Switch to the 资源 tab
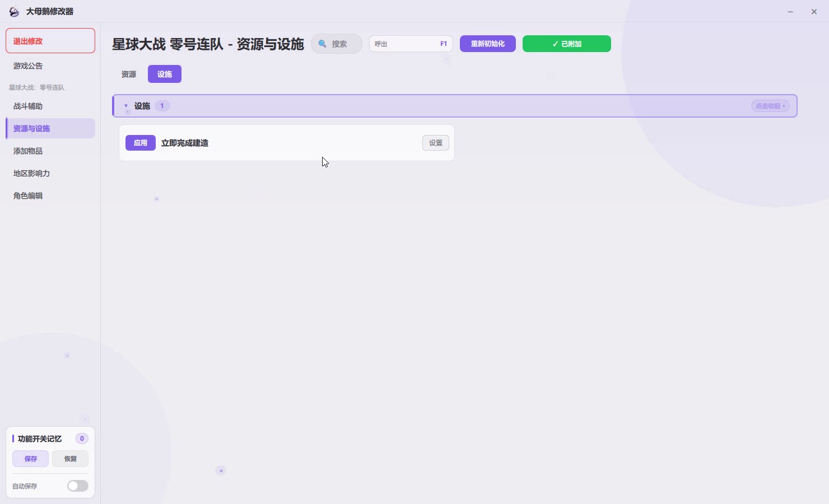Viewport: 829px width, 504px height. point(129,74)
